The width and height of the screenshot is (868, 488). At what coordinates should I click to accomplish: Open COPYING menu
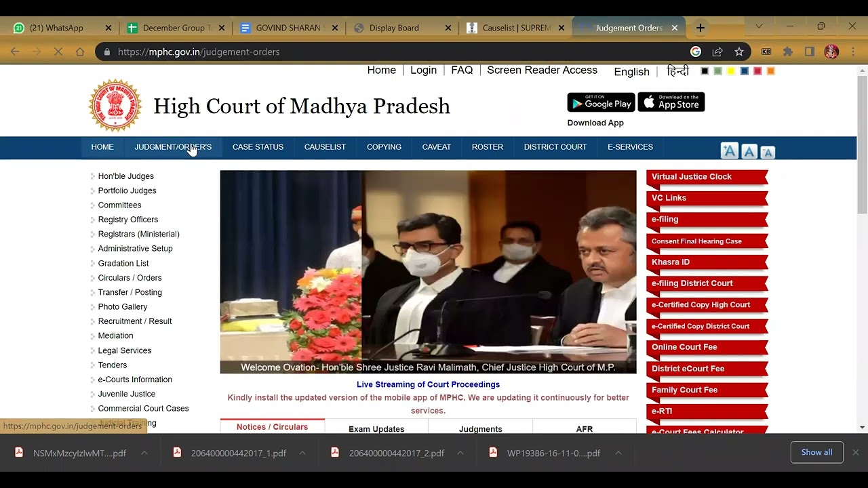click(384, 147)
